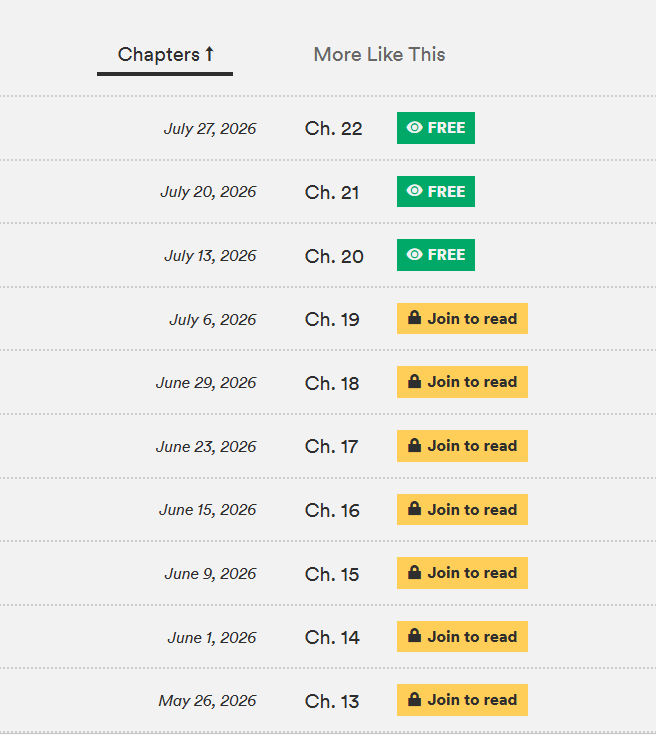Select the July 6, 2026 chapter row
Viewport: 656px width, 735px height.
tap(328, 319)
